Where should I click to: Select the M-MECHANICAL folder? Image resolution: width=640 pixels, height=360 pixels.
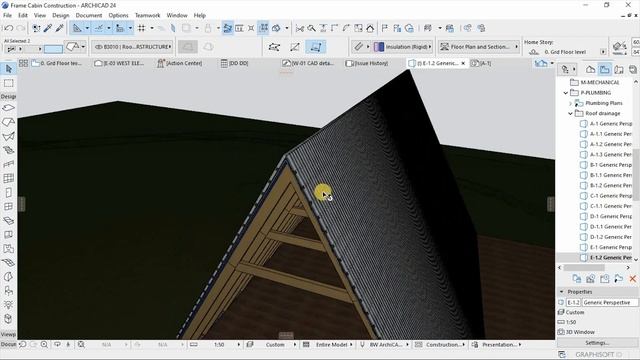(x=594, y=82)
